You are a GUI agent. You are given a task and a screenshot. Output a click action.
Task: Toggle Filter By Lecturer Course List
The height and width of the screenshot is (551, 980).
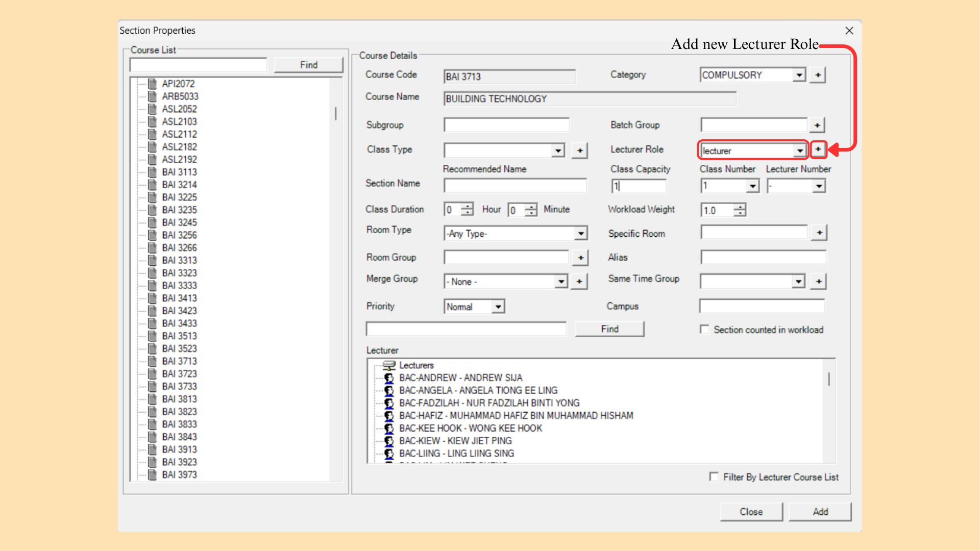pos(714,477)
